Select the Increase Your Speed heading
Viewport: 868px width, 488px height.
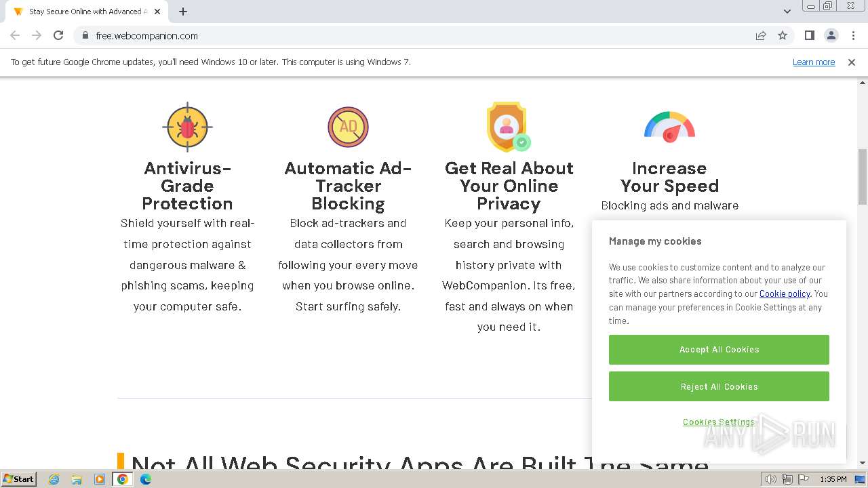coord(669,177)
